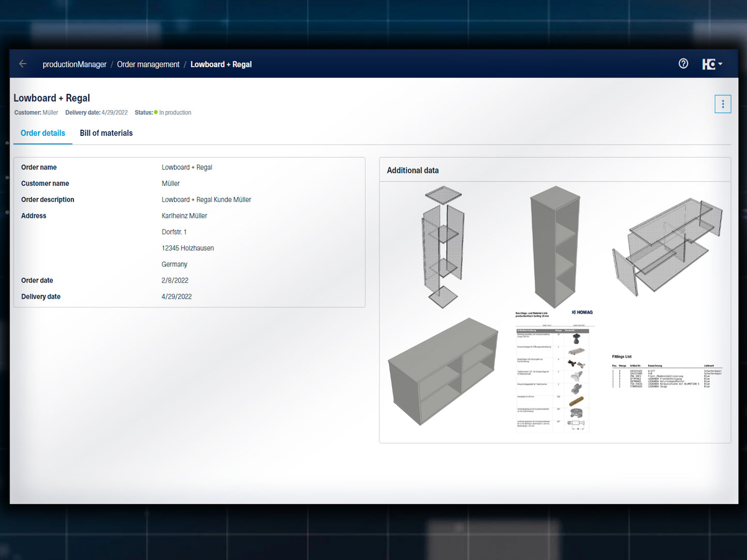
Task: Select the Order details tab
Action: pyautogui.click(x=43, y=133)
